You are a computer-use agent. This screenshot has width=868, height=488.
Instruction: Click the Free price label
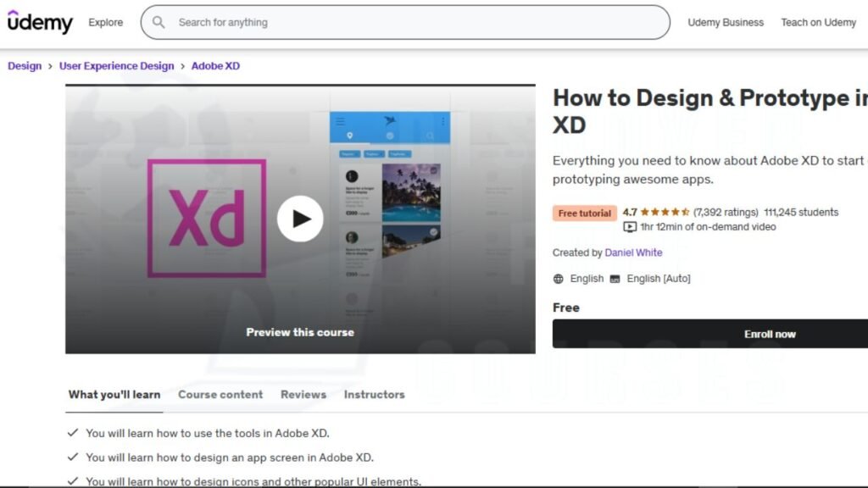coord(565,308)
